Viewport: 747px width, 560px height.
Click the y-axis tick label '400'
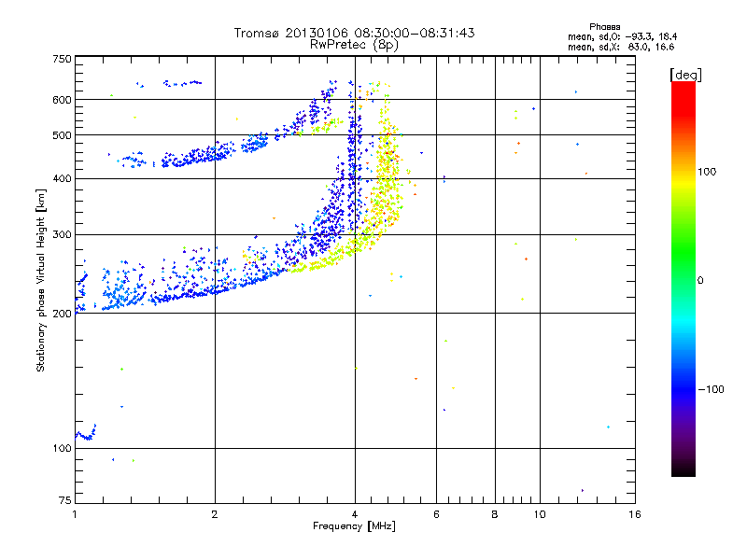click(62, 178)
